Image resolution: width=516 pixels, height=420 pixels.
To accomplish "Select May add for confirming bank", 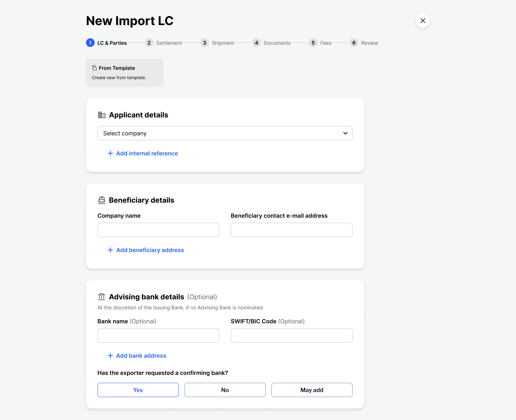I will pos(312,390).
